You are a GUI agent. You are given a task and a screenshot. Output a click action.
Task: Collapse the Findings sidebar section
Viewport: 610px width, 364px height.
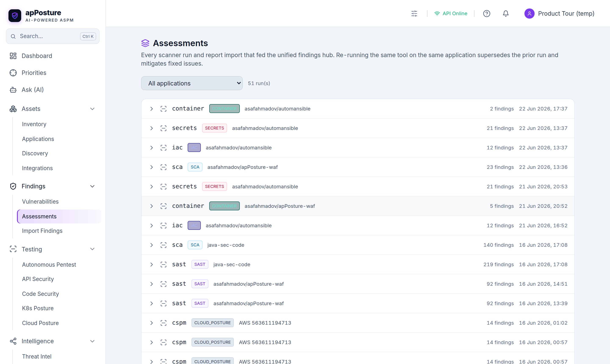(92, 186)
